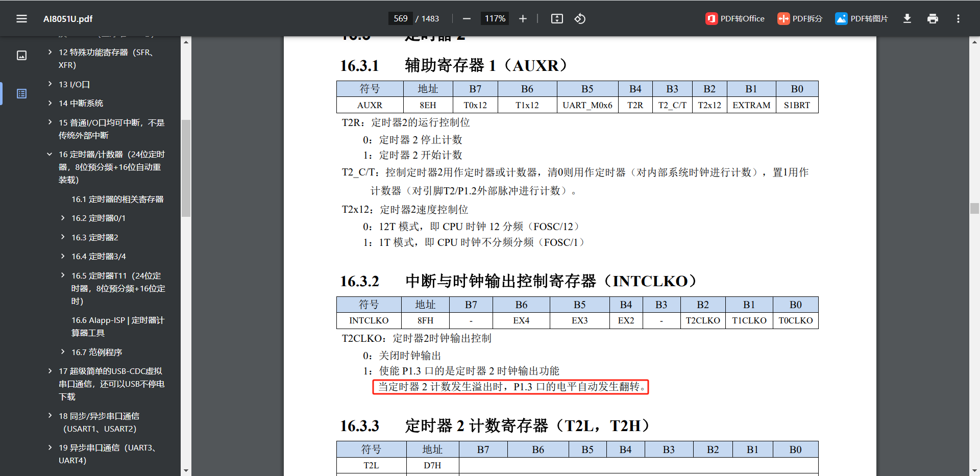
Task: Expand chapter 17 USB-CDC虚拟串口 arrow
Action: pyautogui.click(x=50, y=371)
